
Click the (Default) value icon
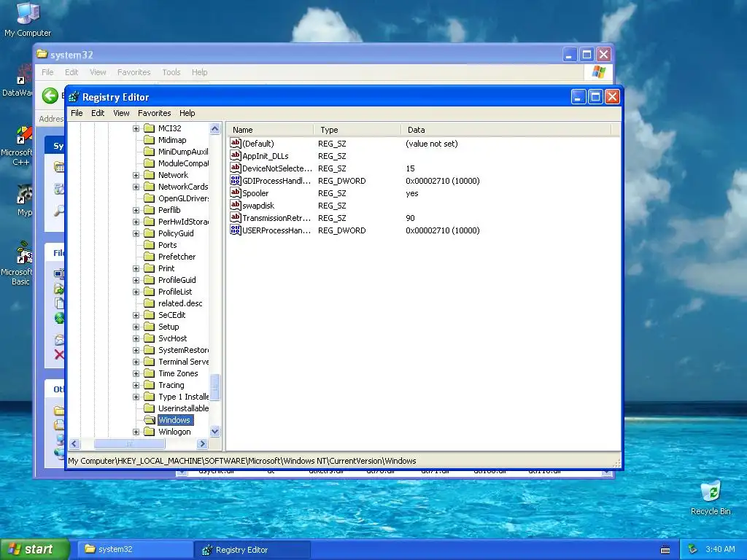[x=236, y=143]
